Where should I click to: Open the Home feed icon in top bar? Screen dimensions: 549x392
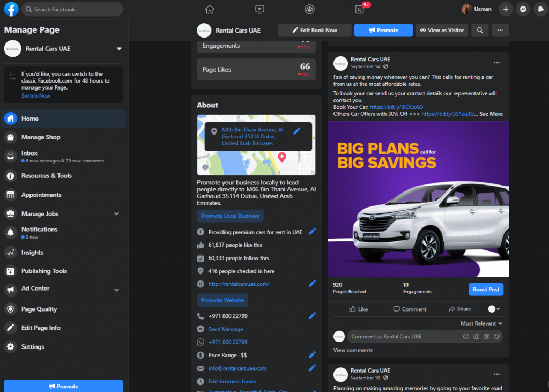(x=210, y=9)
